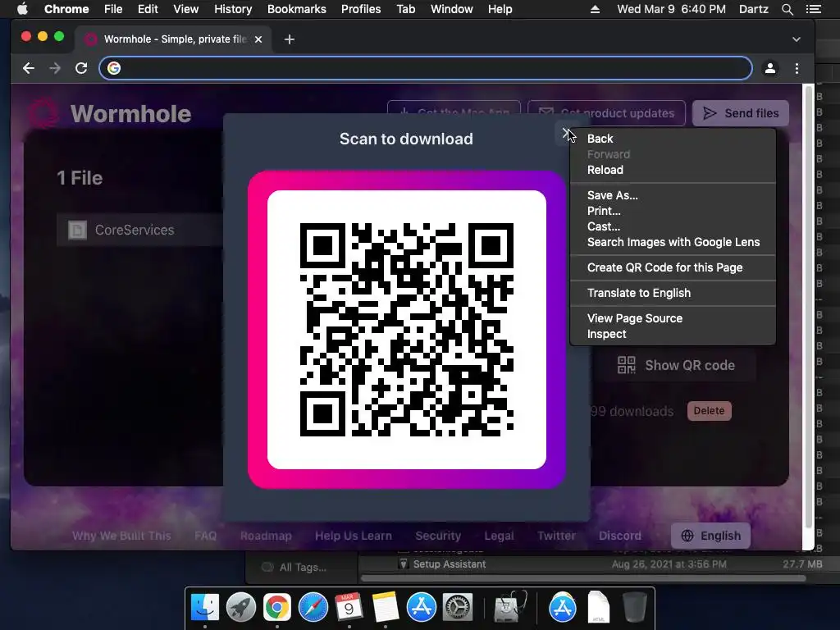This screenshot has height=630, width=840.
Task: Open the Discord footer link
Action: (620, 536)
